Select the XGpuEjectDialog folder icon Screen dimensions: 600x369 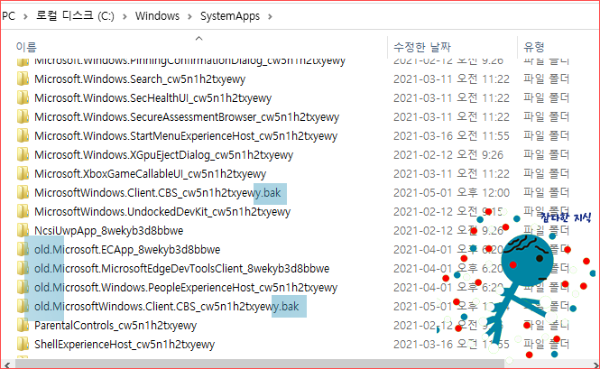click(23, 155)
